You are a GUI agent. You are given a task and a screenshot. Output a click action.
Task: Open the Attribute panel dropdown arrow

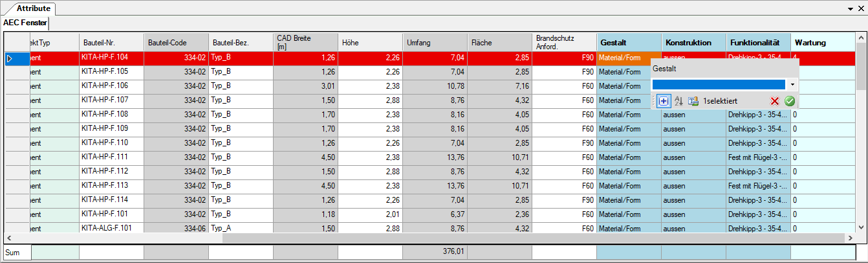coord(852,9)
